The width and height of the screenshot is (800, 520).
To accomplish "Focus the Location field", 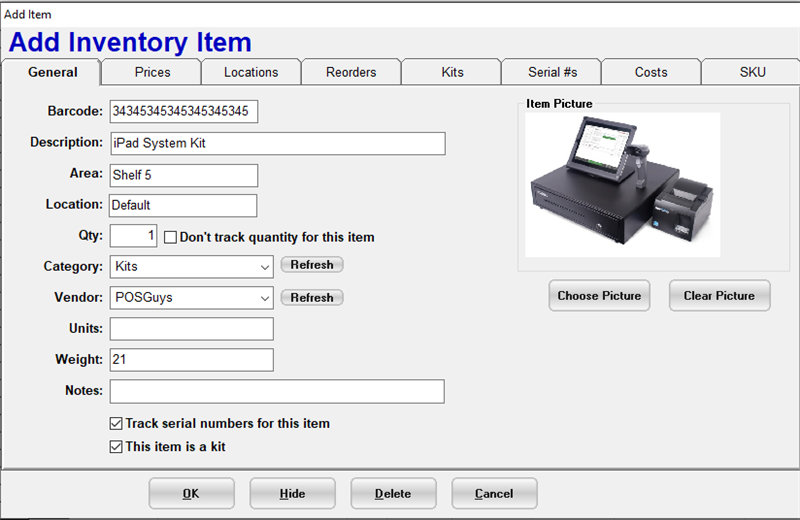I will pyautogui.click(x=183, y=205).
